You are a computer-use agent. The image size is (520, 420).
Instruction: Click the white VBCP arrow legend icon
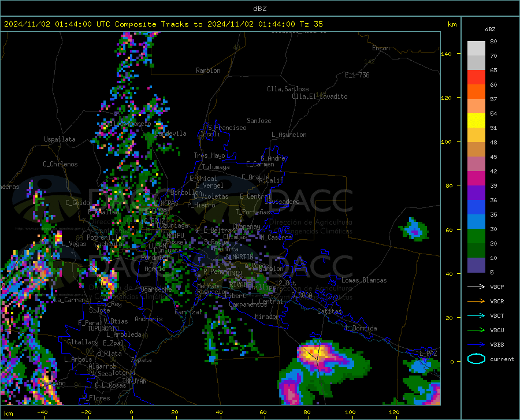click(x=476, y=287)
